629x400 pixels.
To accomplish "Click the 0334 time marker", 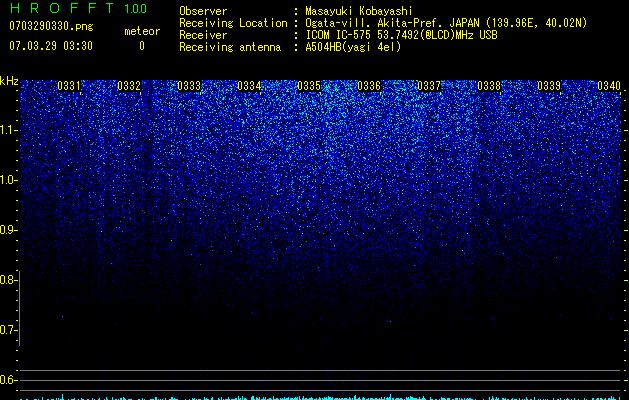I will point(249,86).
